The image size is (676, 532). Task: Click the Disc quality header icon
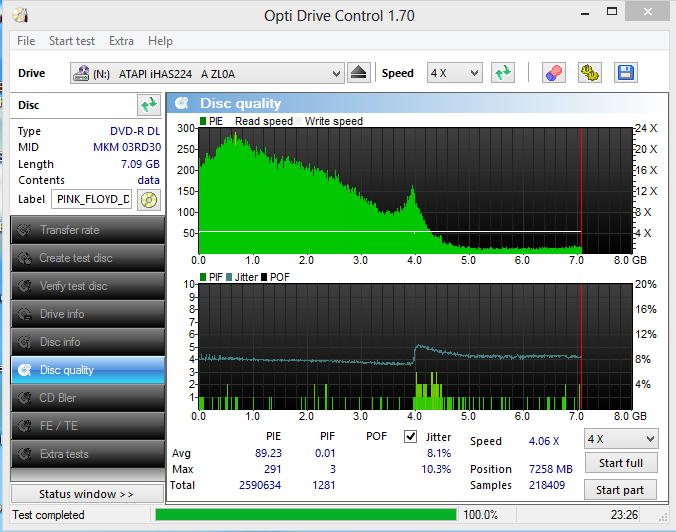pos(182,103)
